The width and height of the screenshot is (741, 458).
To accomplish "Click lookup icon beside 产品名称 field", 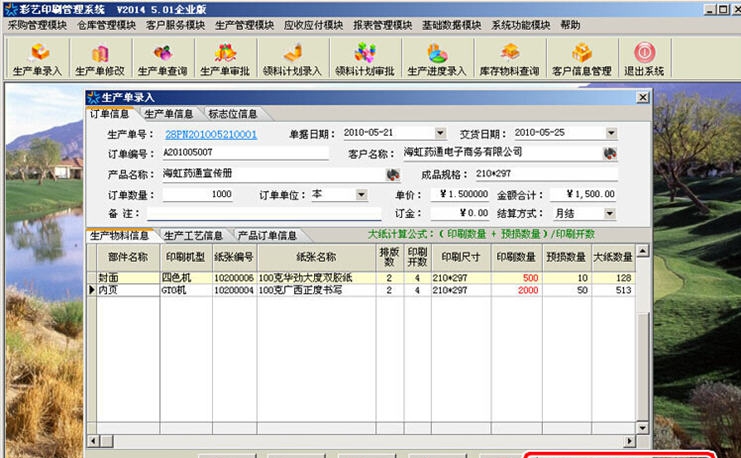I will pos(393,174).
